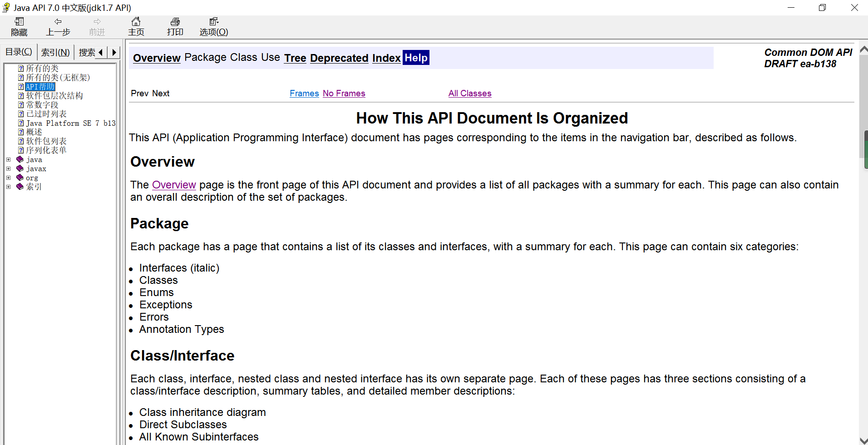Maximize or restore the window
Image resolution: width=868 pixels, height=445 pixels.
tap(822, 8)
